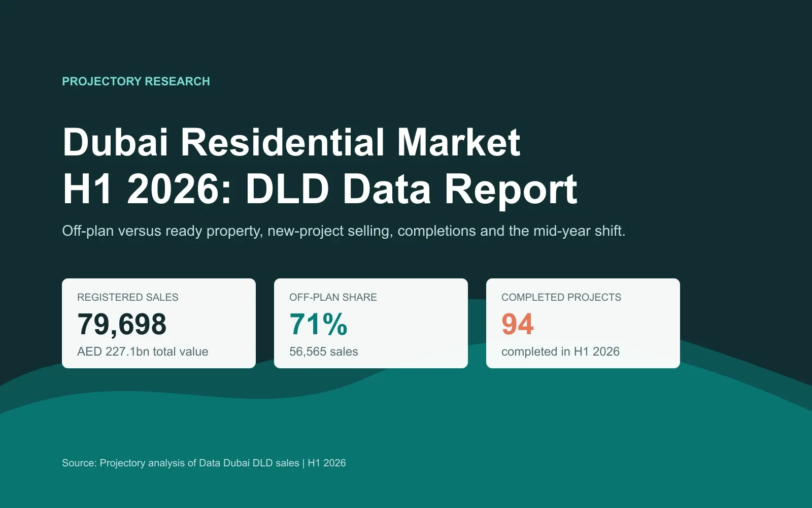Click the COMPLETED PROJECTS label
The width and height of the screenshot is (812, 508).
point(561,297)
